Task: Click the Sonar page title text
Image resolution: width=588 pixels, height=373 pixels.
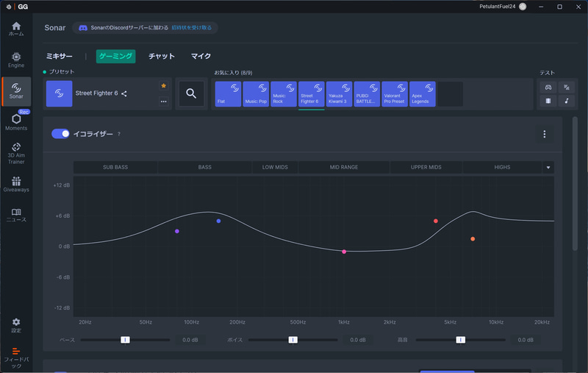Action: coord(54,28)
